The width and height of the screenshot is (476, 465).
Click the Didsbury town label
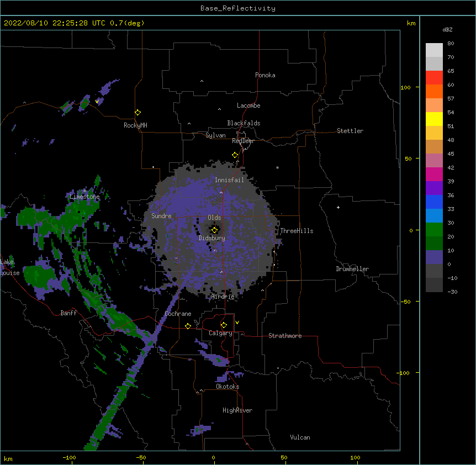pos(212,238)
